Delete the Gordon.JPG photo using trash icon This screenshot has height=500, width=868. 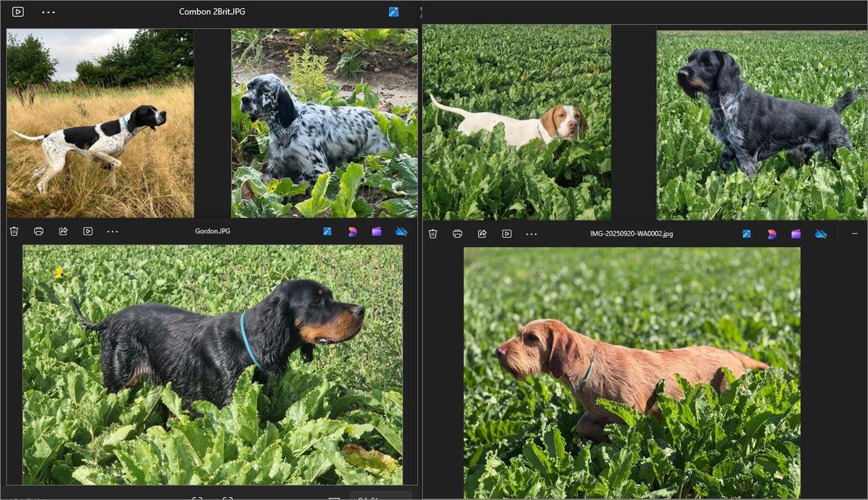(x=14, y=232)
